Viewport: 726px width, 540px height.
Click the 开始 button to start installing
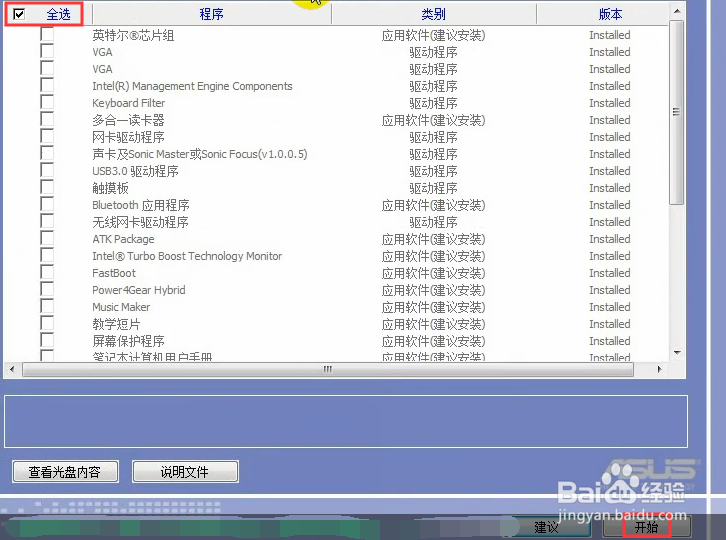pos(646,527)
